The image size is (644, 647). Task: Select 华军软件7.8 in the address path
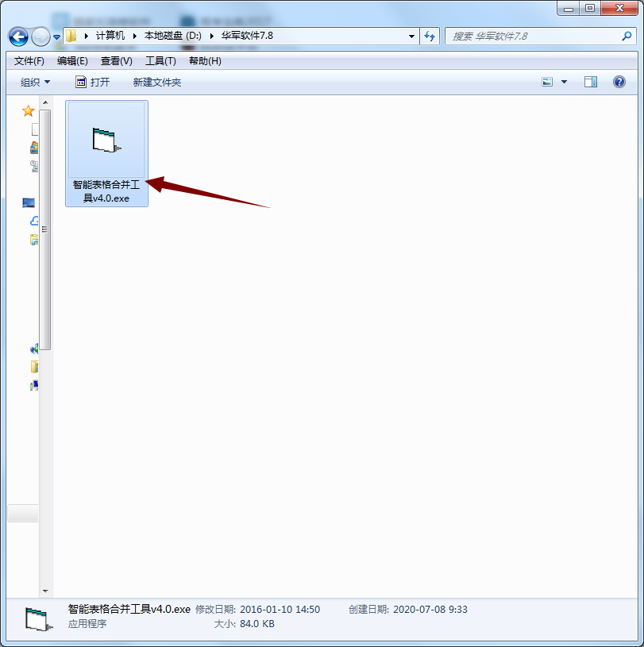pos(247,36)
